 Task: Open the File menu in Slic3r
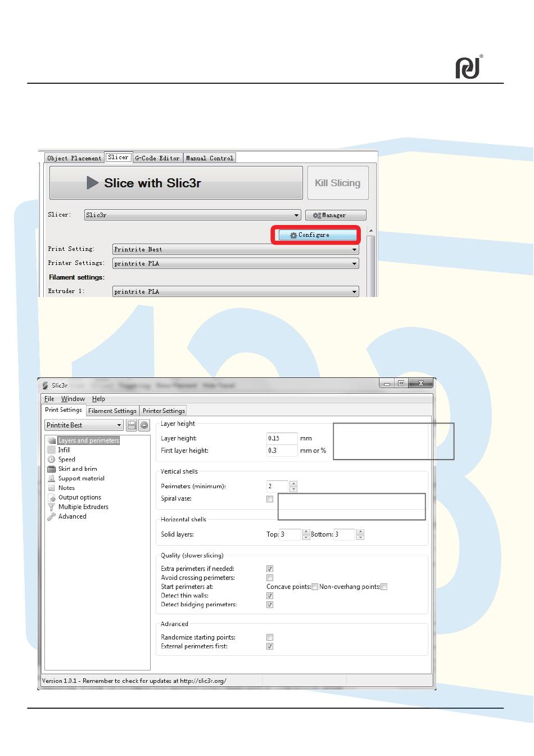click(49, 399)
